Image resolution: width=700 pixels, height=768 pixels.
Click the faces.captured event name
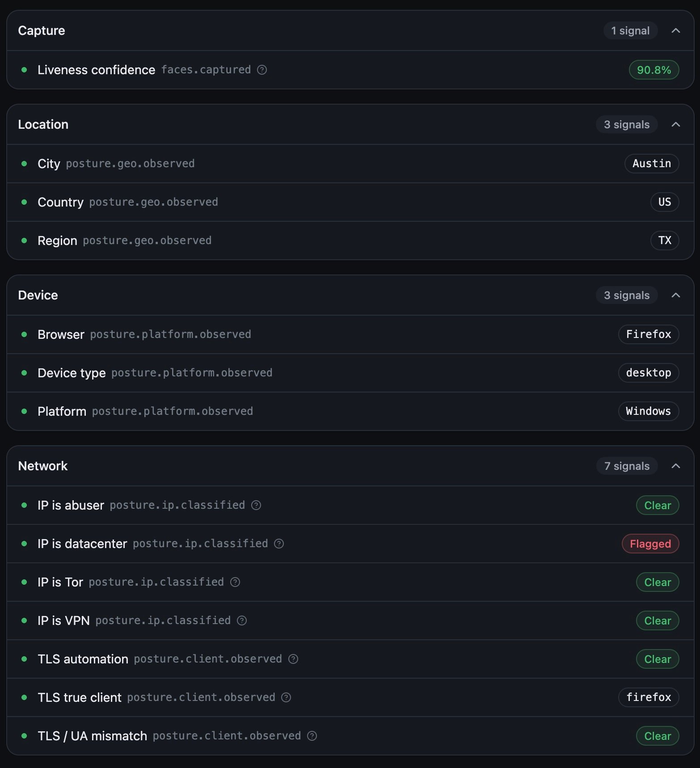206,70
